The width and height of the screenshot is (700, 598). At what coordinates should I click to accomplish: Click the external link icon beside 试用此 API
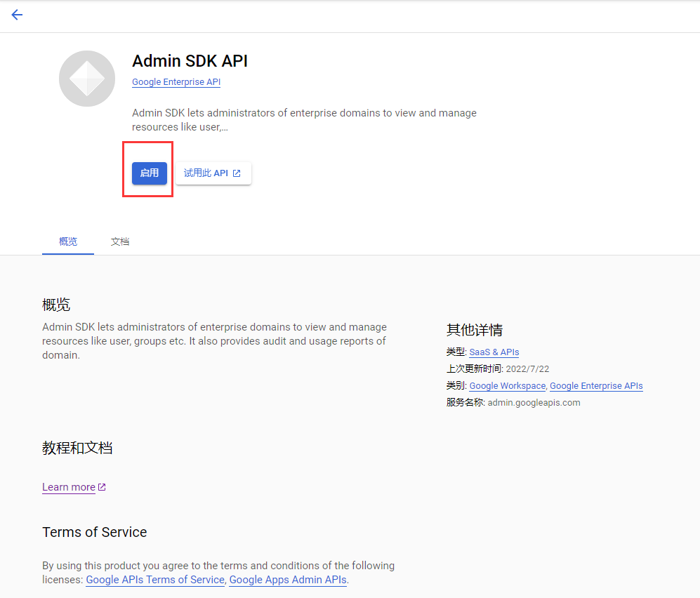point(238,173)
